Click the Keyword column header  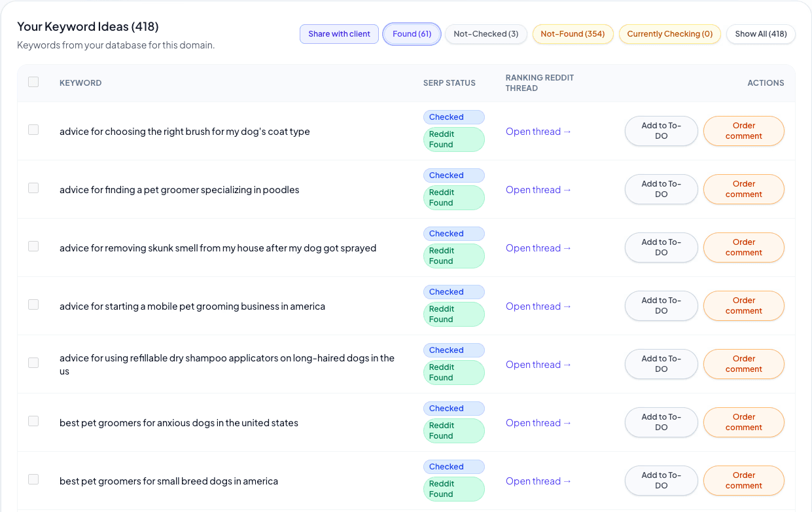click(80, 83)
